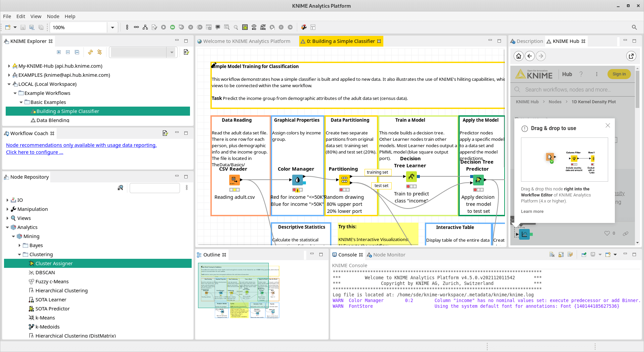Open KNIME Hub page in external browser
Viewport: 644px width, 352px height.
click(x=631, y=56)
